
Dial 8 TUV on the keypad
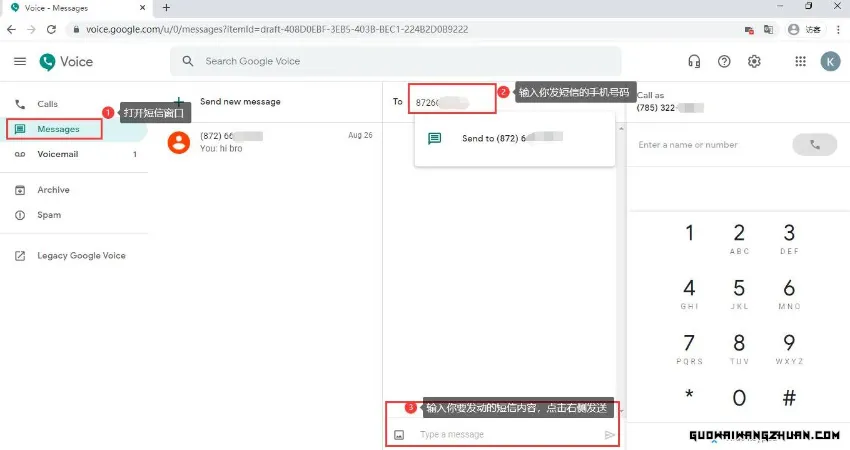(739, 348)
